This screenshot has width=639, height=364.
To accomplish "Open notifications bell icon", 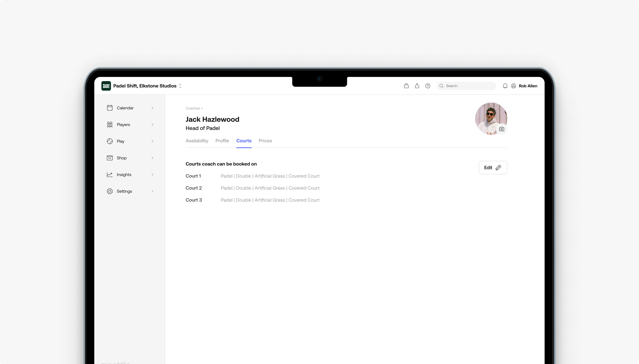I will pos(505,86).
